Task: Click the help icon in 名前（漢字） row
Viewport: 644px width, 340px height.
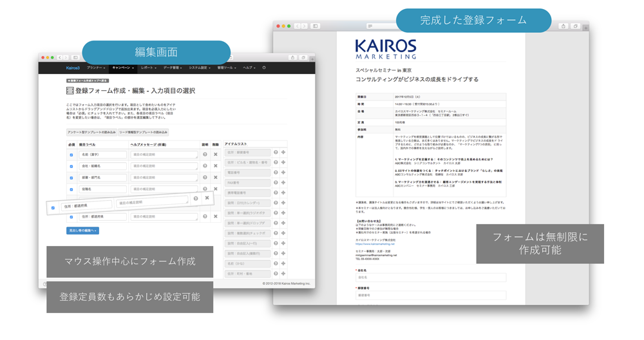Action: click(205, 155)
